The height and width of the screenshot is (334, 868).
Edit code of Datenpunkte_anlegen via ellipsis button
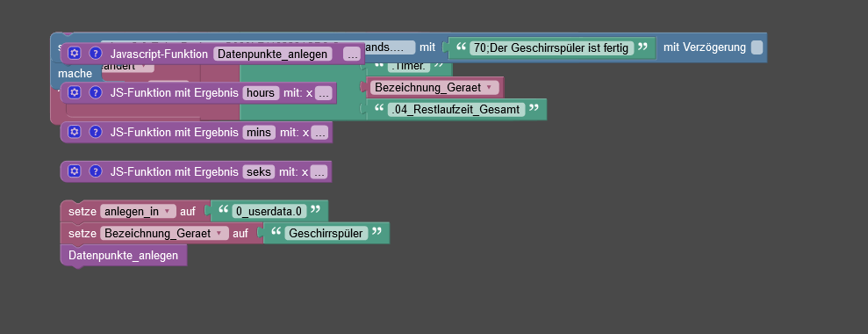click(352, 54)
